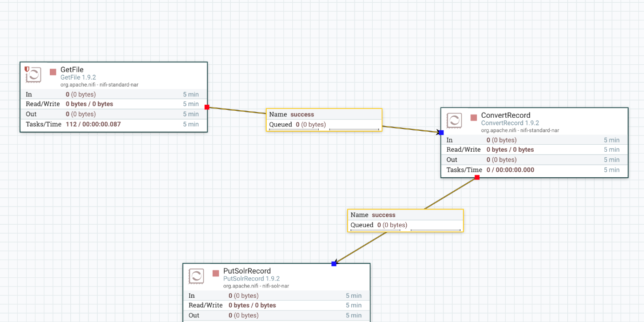Click the red output endpoint below ConvertRecord

pyautogui.click(x=476, y=177)
